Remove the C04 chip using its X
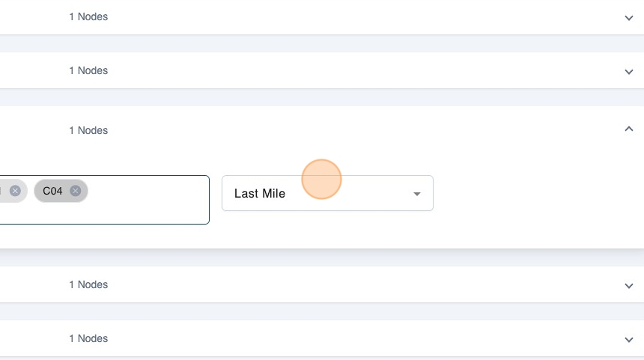 (x=75, y=191)
